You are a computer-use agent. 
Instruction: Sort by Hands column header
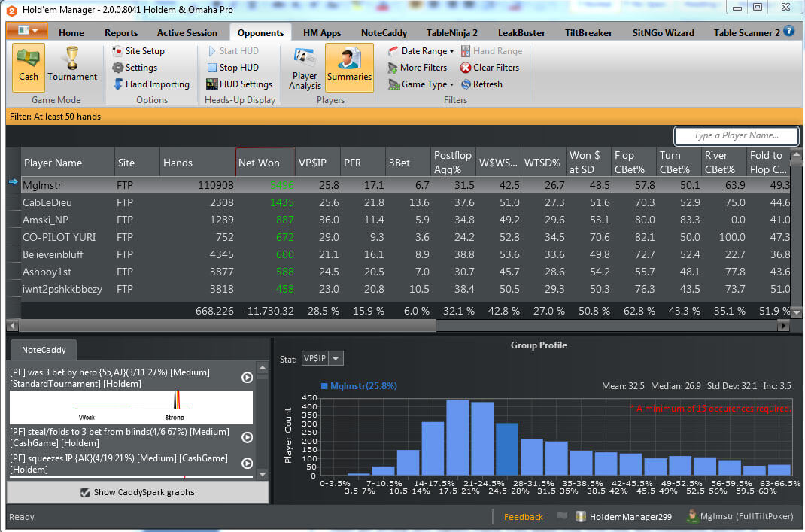click(x=198, y=163)
